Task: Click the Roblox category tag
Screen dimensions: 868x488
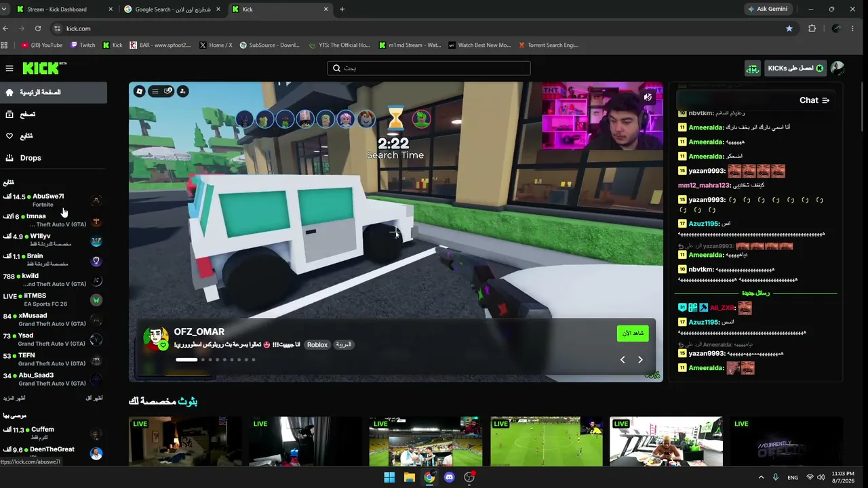Action: click(317, 345)
